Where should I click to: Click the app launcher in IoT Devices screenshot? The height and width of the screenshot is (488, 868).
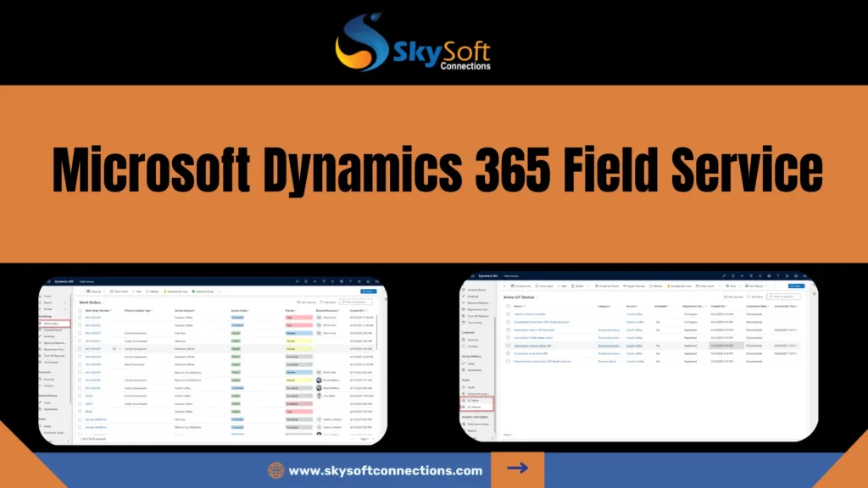473,275
